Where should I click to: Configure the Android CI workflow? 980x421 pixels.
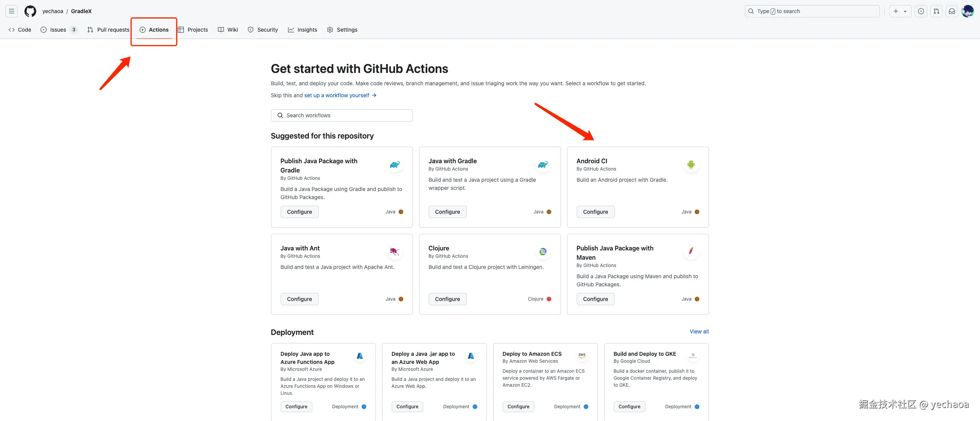[x=595, y=212]
